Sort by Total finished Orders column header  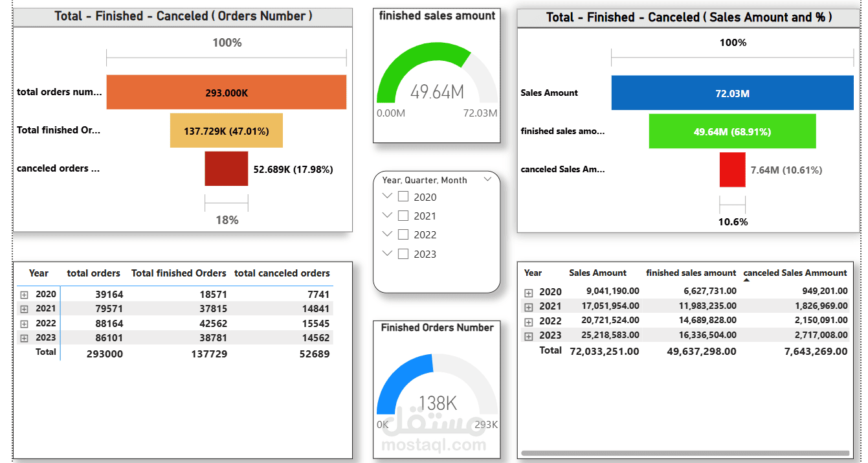[179, 273]
